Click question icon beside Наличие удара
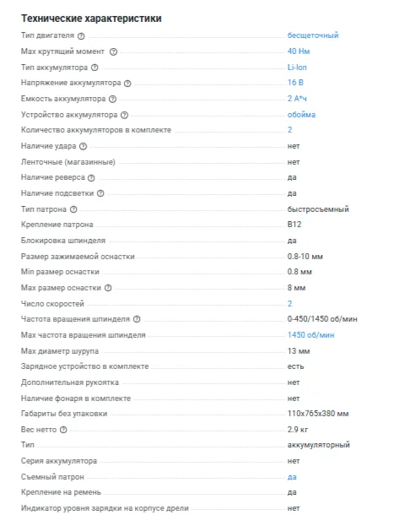 point(83,146)
